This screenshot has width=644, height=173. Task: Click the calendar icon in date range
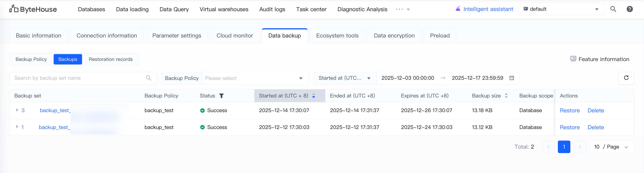[512, 78]
